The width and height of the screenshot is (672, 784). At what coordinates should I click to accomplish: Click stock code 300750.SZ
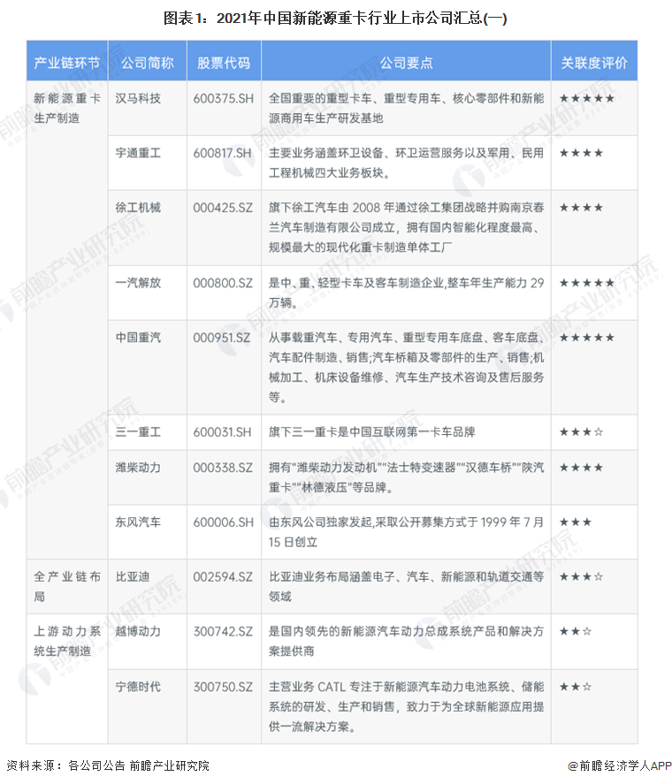[223, 687]
